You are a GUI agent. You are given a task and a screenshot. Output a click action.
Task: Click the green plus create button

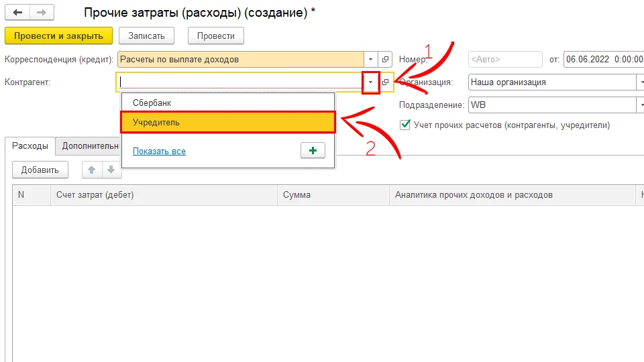click(313, 151)
